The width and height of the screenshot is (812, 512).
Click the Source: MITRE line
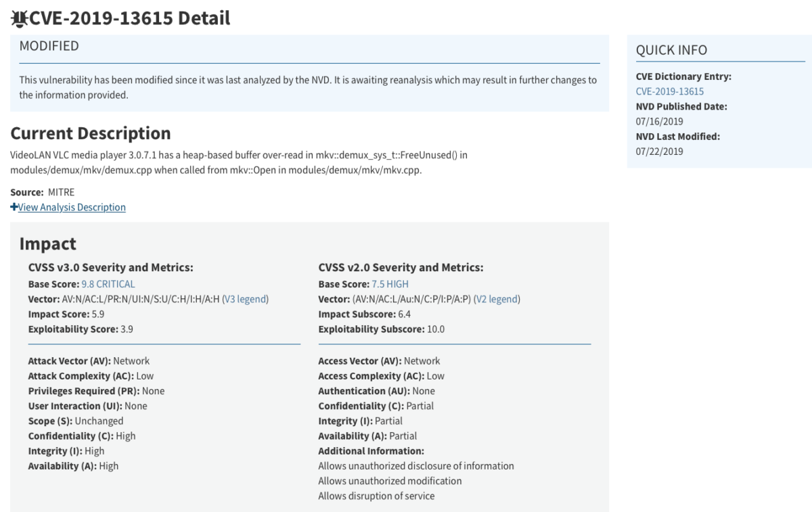(x=42, y=192)
